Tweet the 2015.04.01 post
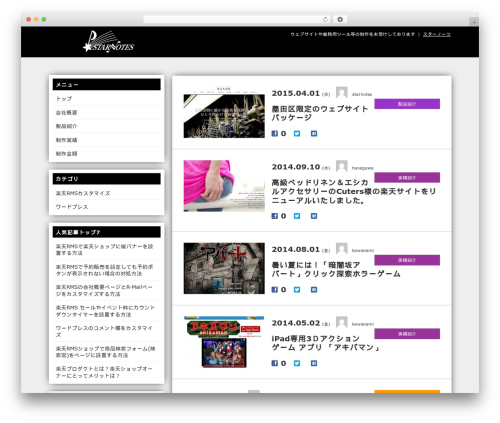This screenshot has width=500, height=423. [297, 134]
